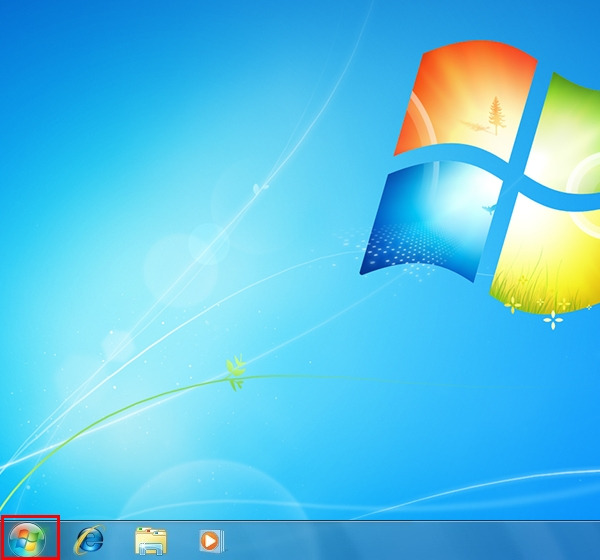Click the bird silhouette between the logo panes
The height and width of the screenshot is (560, 600).
[490, 207]
